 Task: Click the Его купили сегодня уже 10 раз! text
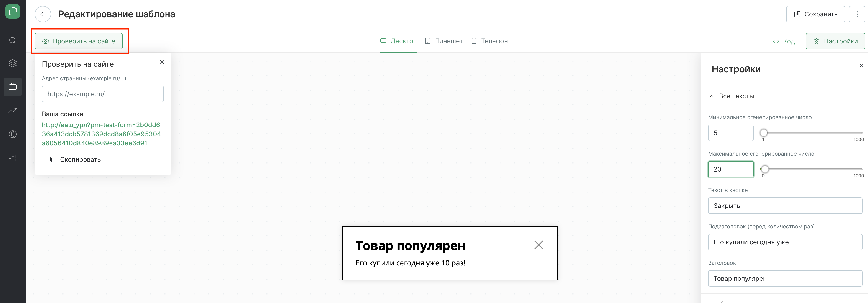click(x=410, y=263)
